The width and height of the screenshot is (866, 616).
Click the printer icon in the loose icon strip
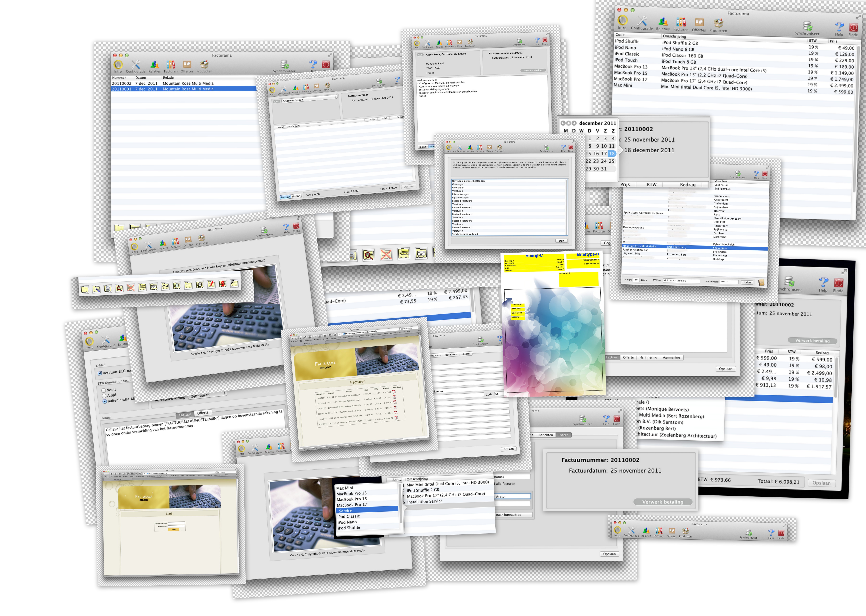point(108,289)
